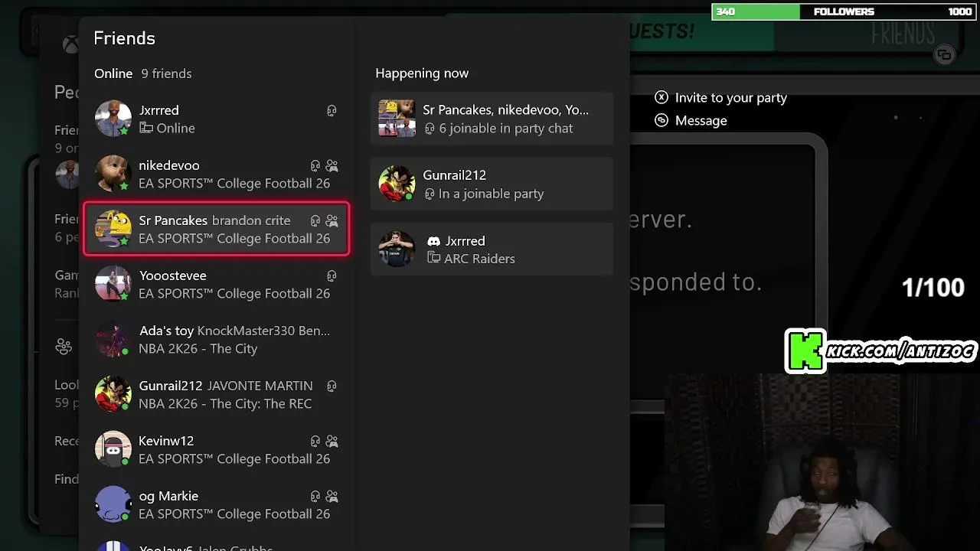Click the 'KICK.COM/ANTIZOC' overlay text

click(900, 352)
